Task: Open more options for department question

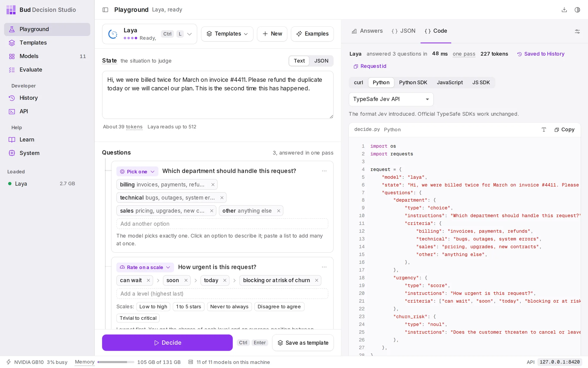Action: [324, 171]
